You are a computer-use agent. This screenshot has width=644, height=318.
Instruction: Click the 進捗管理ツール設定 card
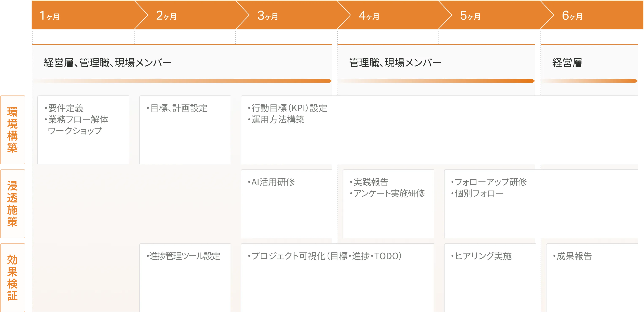pos(185,278)
